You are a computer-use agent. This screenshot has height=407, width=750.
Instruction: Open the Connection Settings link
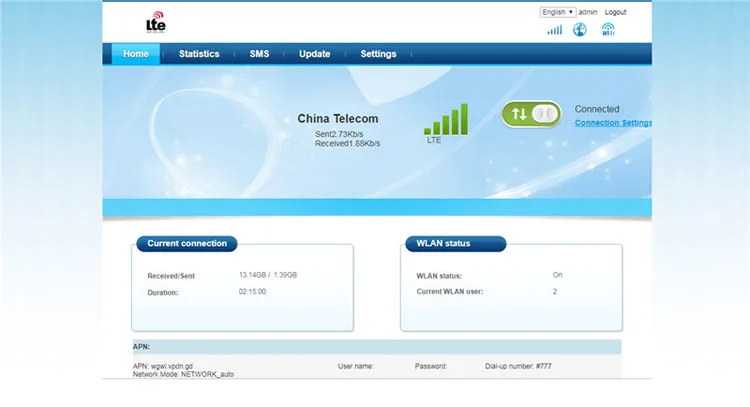[x=612, y=123]
